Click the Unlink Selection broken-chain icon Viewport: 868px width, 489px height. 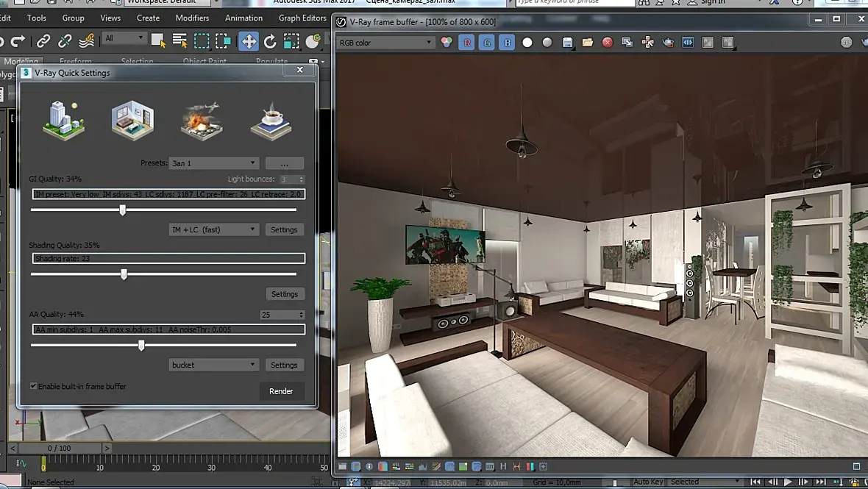click(65, 40)
